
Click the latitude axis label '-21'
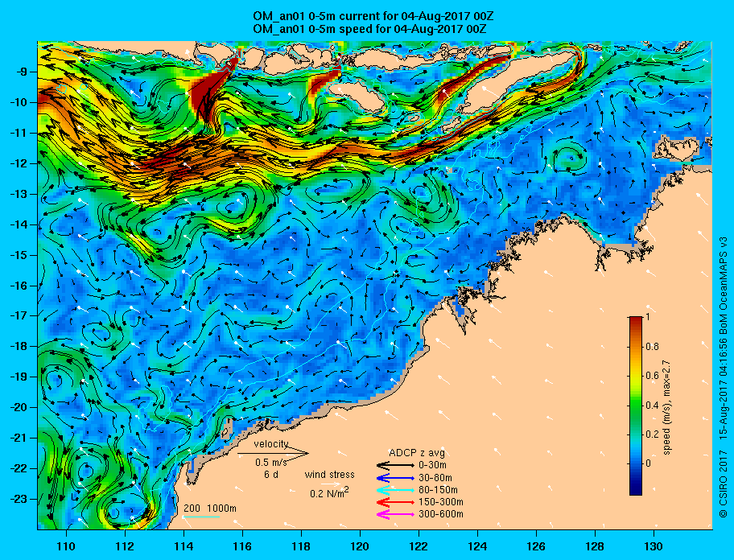19,438
